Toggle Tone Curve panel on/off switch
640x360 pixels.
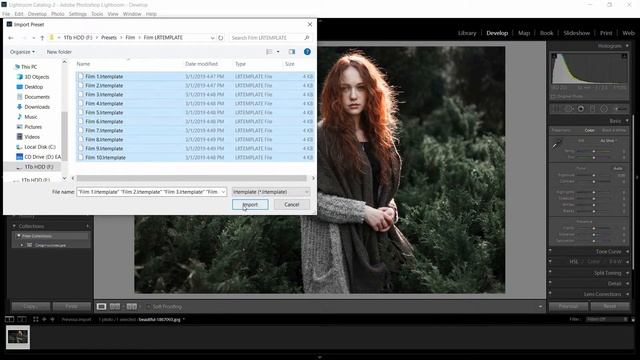point(550,251)
